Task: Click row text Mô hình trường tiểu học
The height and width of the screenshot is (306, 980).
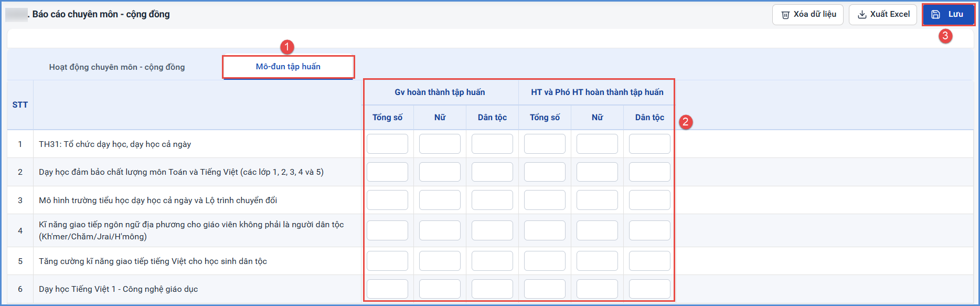Action: point(158,201)
